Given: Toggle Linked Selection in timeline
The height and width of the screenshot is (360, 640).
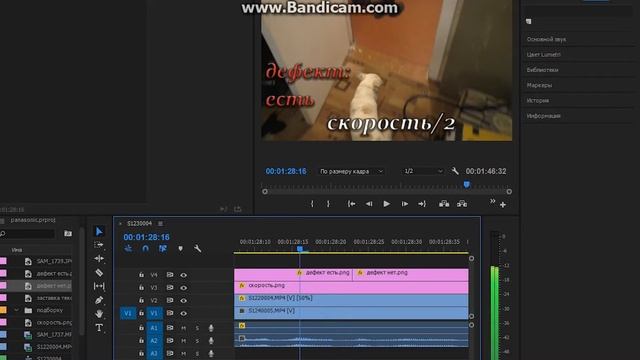Looking at the screenshot, I should pyautogui.click(x=163, y=248).
